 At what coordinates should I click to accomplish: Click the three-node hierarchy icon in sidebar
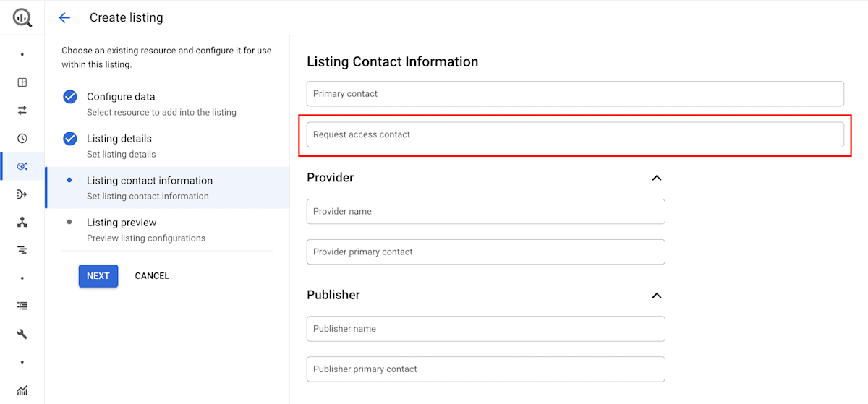(x=22, y=223)
